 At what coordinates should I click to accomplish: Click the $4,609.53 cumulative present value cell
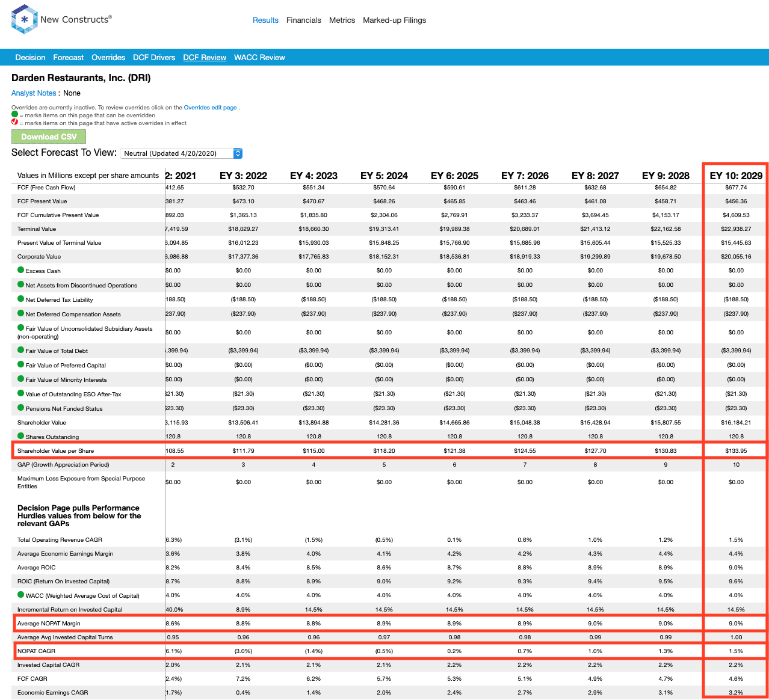(x=736, y=215)
